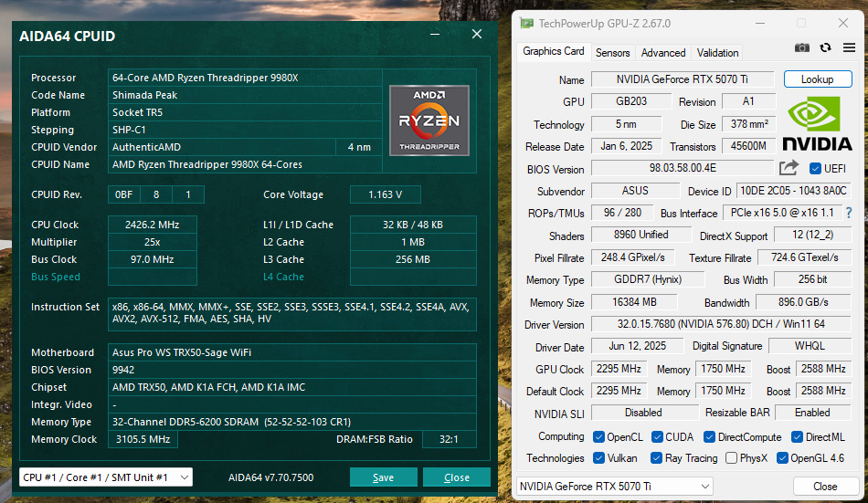The image size is (868, 503).
Task: Open the CPU #1 / Core #1 selector dropdown
Action: 106,477
